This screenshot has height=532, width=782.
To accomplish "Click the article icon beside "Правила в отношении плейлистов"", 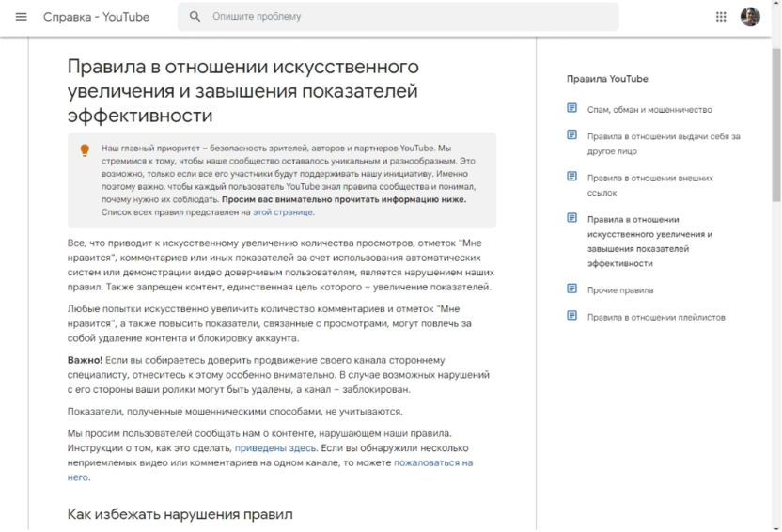I will [571, 316].
